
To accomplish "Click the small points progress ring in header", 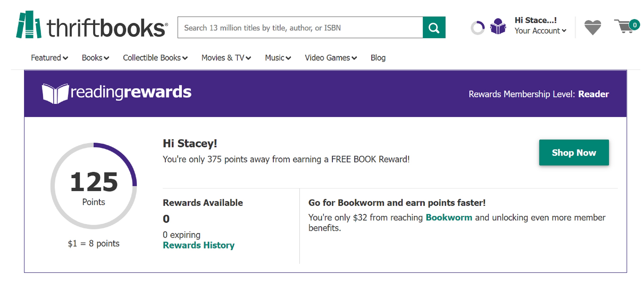I will 478,28.
